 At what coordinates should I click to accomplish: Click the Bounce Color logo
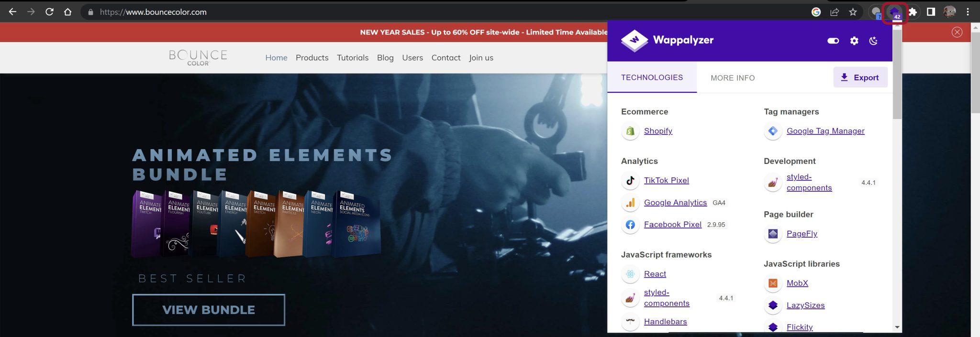pos(198,57)
